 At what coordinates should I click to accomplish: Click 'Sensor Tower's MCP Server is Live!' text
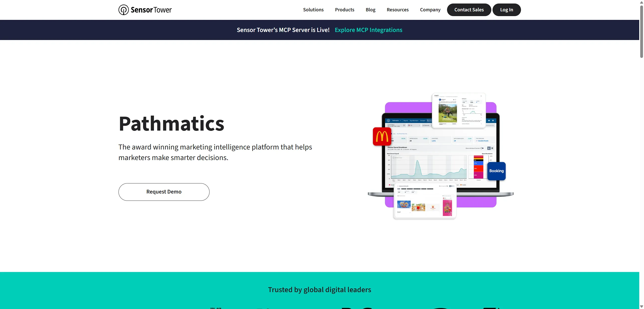pos(283,30)
